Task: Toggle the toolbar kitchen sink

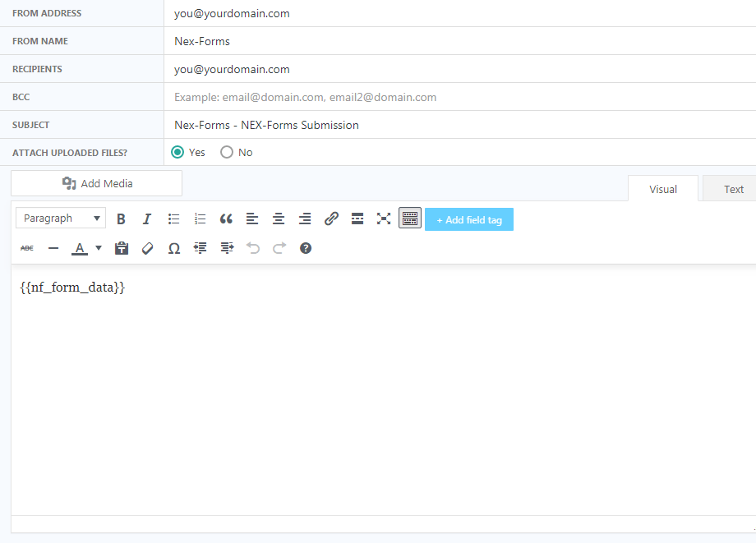Action: pyautogui.click(x=410, y=219)
